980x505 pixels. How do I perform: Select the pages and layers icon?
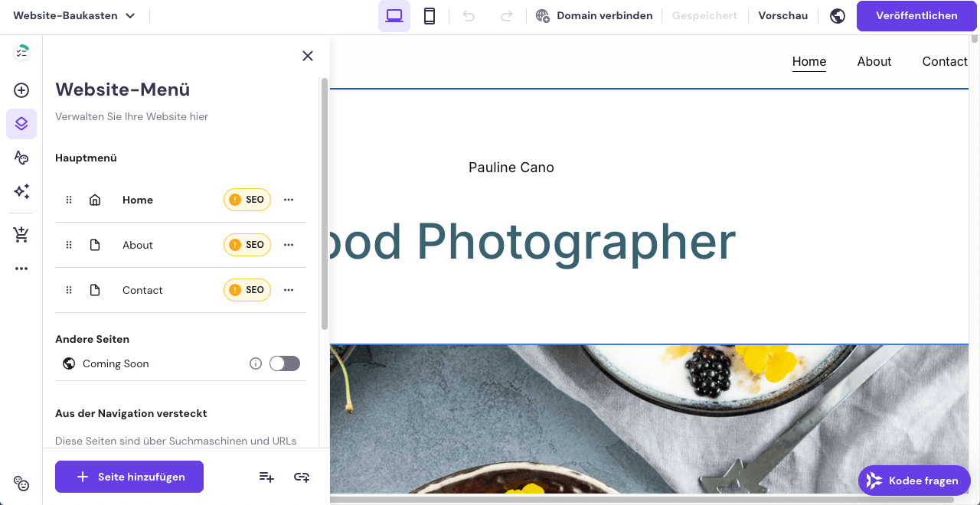[21, 124]
